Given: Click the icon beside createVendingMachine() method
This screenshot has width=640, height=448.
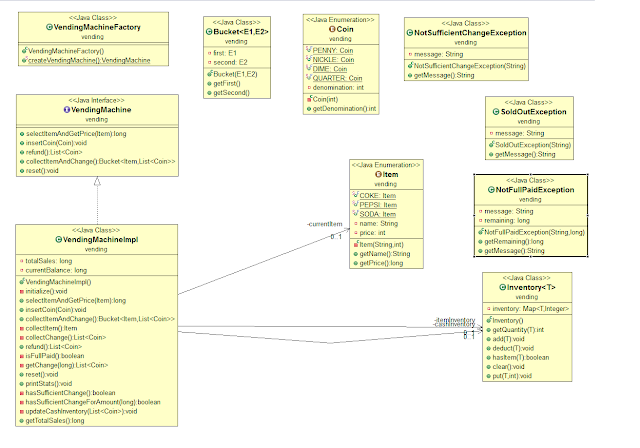Looking at the screenshot, I should (24, 60).
